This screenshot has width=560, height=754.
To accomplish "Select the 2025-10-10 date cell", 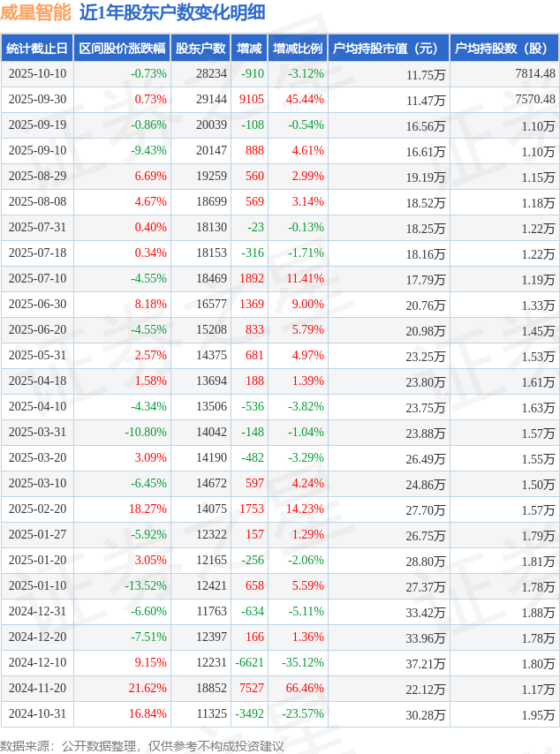I will [x=36, y=74].
